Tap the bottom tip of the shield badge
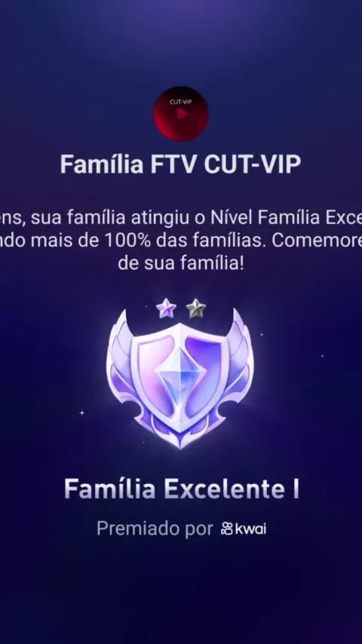The width and height of the screenshot is (362, 644). 180,441
